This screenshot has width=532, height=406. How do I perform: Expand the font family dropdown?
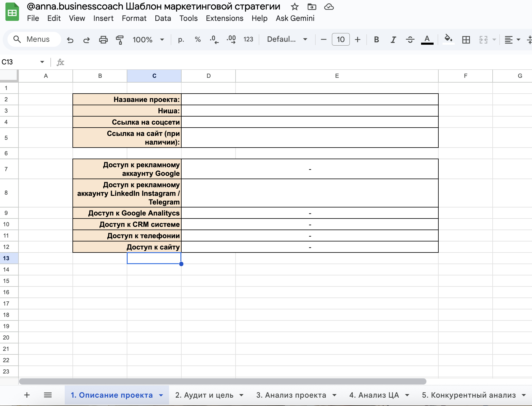(287, 39)
